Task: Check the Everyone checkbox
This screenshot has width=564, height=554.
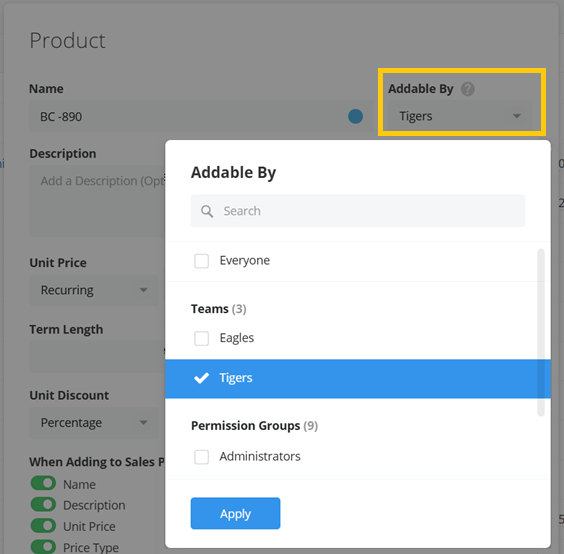Action: tap(201, 261)
